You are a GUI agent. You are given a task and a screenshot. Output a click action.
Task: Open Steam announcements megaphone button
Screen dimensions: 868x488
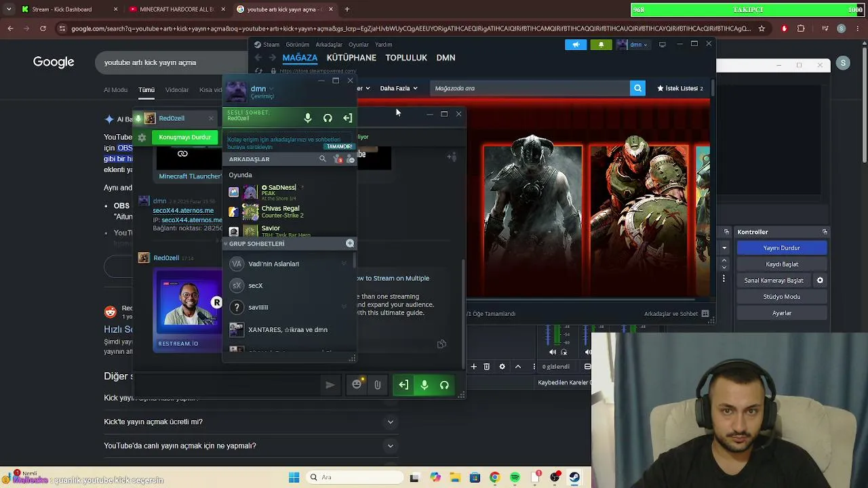pyautogui.click(x=576, y=45)
